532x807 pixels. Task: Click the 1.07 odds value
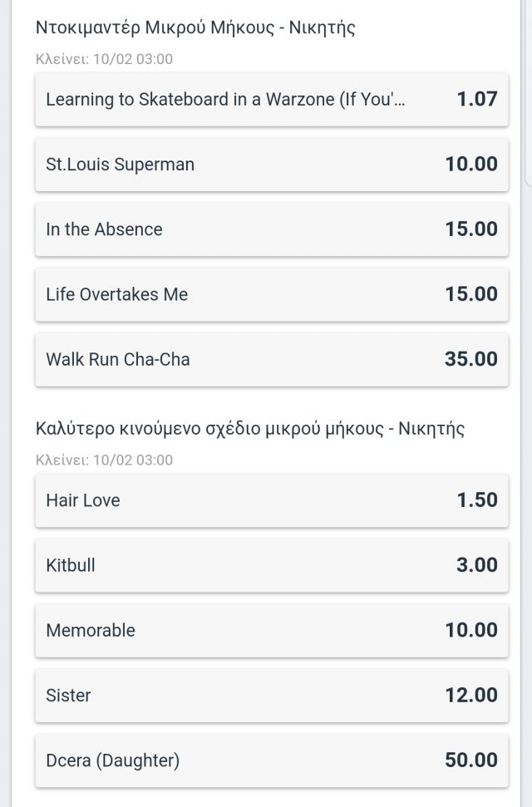pos(477,99)
